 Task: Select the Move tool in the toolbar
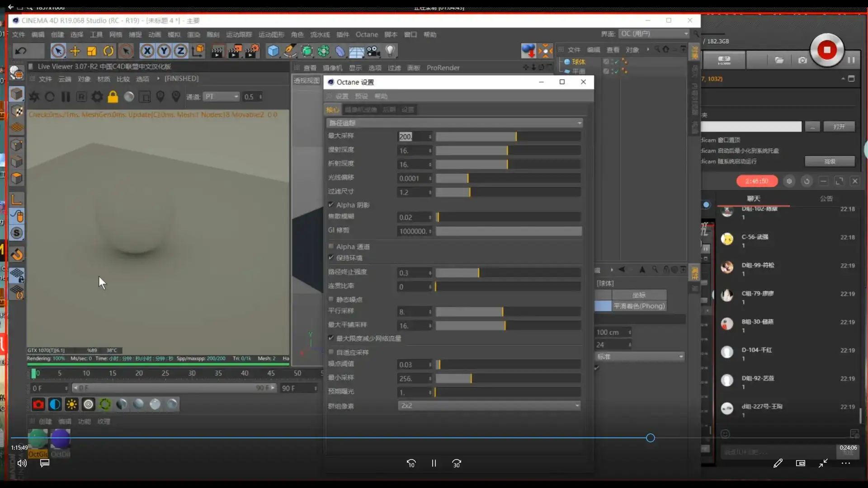(x=75, y=51)
